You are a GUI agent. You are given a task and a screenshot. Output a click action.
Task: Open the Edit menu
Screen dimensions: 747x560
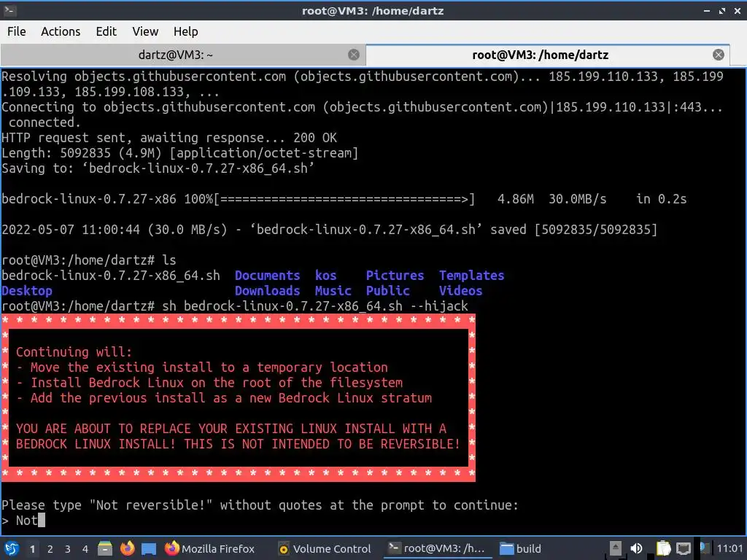[106, 31]
